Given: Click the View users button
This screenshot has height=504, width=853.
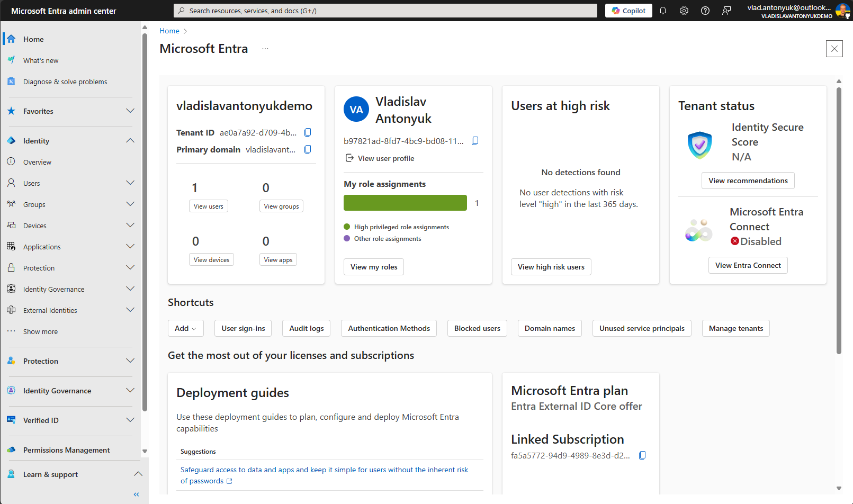Looking at the screenshot, I should pos(209,206).
